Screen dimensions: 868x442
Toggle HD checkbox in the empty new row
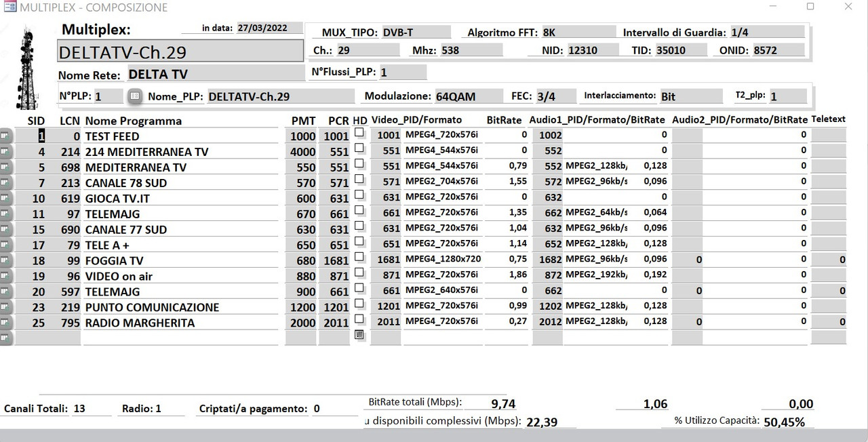tap(359, 334)
